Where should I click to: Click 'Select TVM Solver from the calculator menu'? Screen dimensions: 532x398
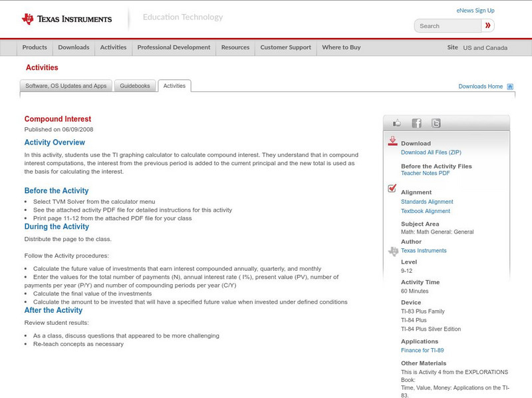click(x=94, y=202)
